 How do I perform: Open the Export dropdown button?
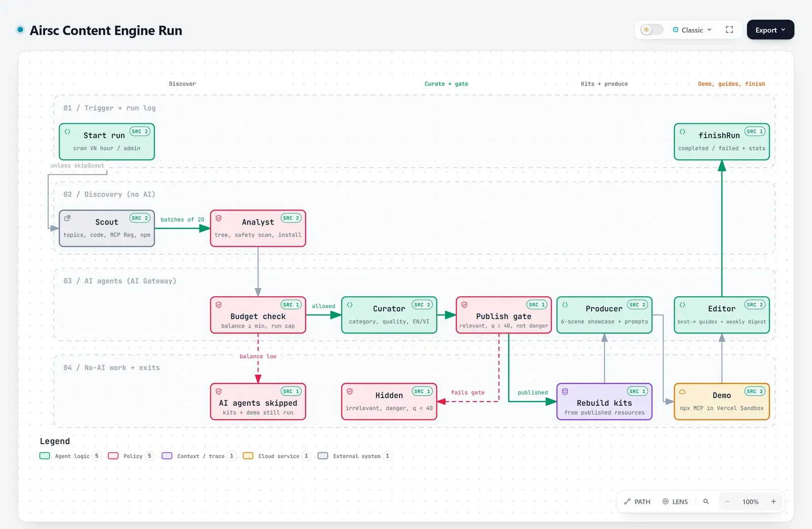(x=770, y=30)
